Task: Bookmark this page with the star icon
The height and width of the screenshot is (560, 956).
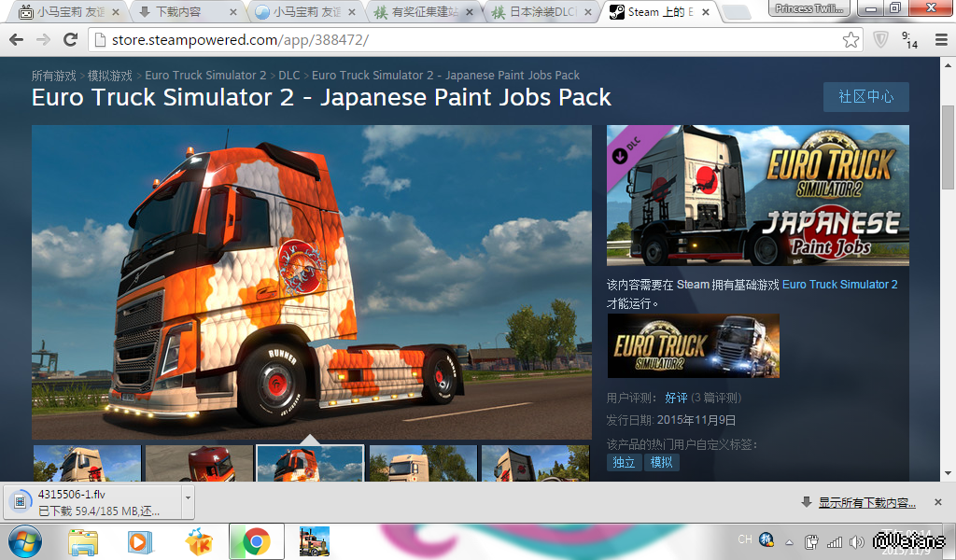Action: (851, 40)
